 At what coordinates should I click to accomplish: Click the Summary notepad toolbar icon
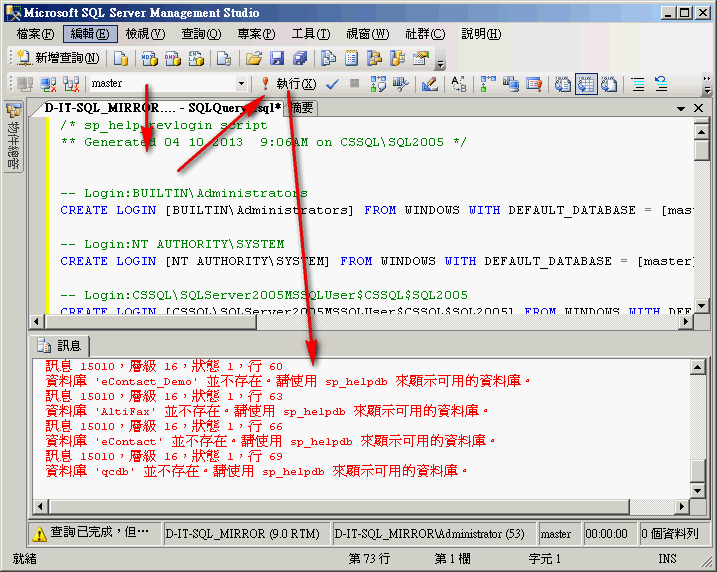click(x=352, y=58)
